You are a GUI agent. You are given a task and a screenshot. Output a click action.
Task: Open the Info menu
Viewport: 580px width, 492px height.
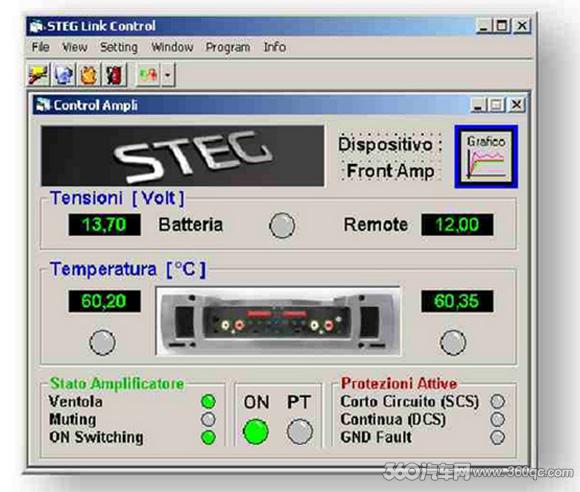pos(274,47)
